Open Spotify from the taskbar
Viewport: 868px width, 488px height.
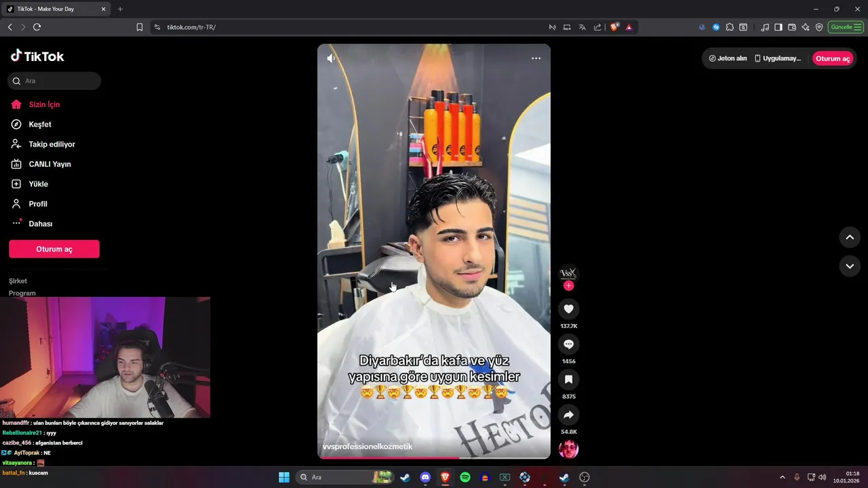click(x=465, y=477)
